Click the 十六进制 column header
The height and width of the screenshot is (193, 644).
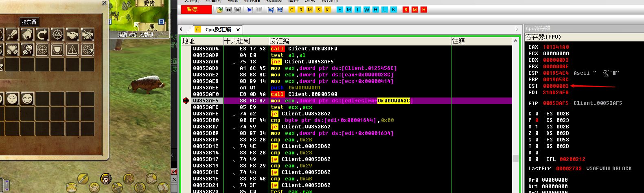coord(246,41)
